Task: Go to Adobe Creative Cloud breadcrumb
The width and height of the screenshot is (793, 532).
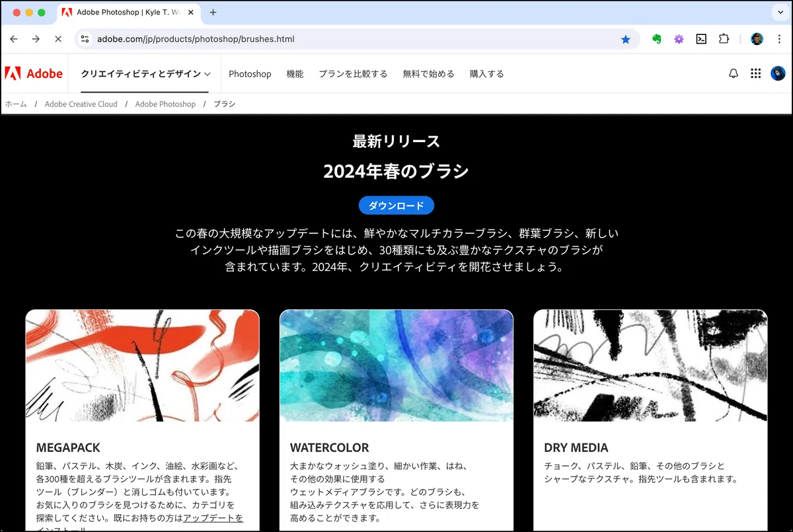Action: pyautogui.click(x=81, y=104)
